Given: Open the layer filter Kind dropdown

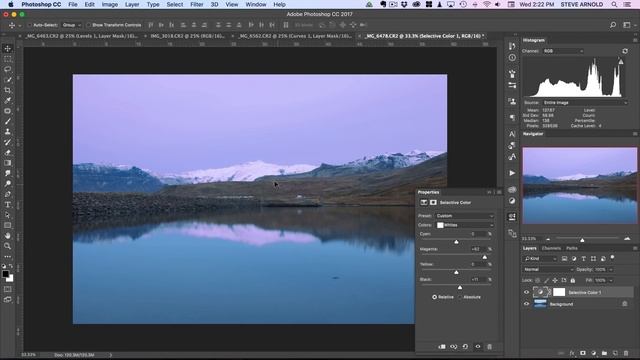Looking at the screenshot, I should tap(540, 259).
